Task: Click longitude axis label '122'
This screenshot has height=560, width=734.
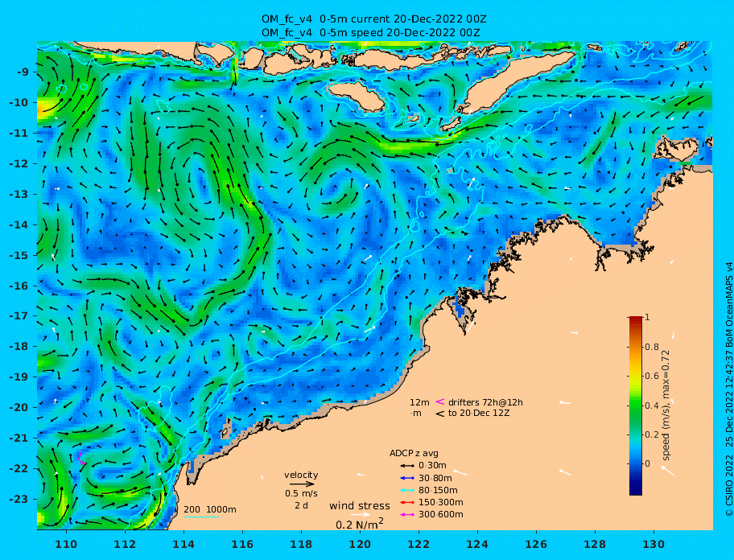Action: 419,544
